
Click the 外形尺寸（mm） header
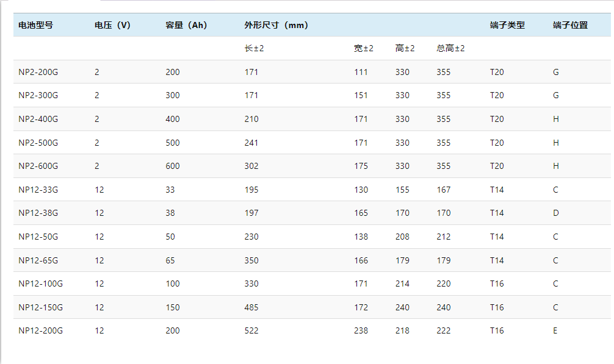[x=276, y=25]
